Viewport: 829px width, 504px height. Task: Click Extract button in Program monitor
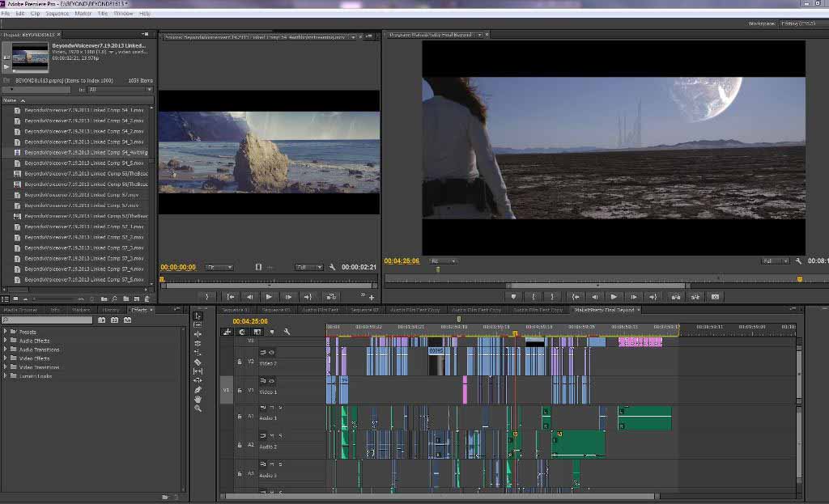[x=695, y=297]
